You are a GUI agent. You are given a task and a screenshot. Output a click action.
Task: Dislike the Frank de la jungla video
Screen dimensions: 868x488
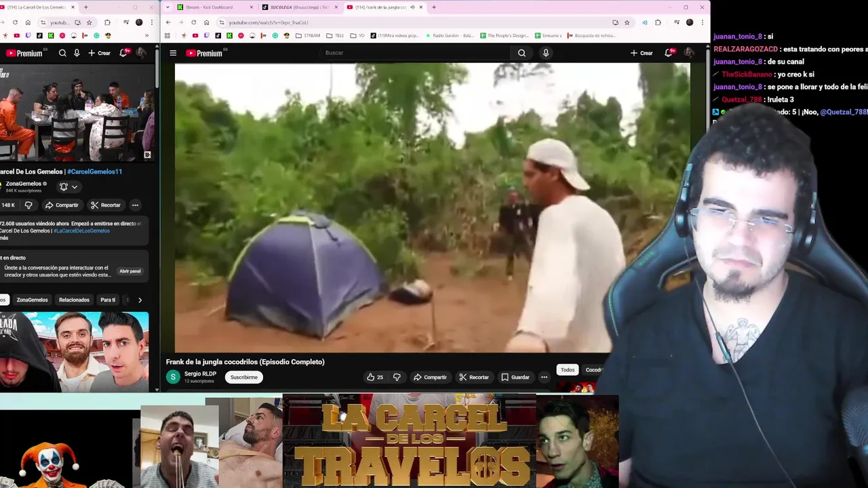coord(397,377)
